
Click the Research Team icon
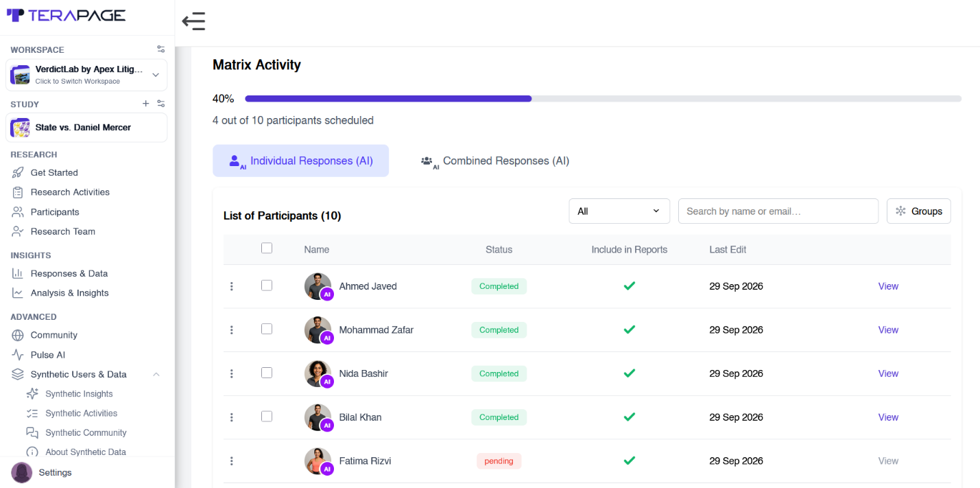[x=18, y=231]
